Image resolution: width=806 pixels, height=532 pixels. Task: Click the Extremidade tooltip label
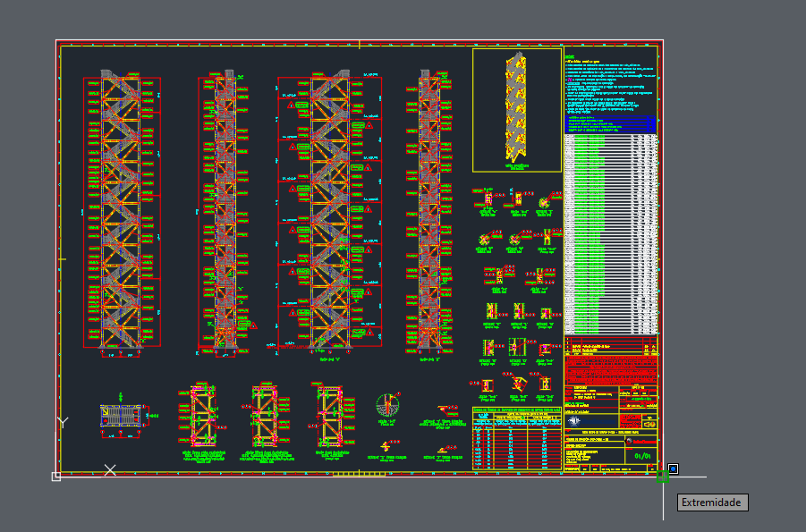[x=712, y=502]
